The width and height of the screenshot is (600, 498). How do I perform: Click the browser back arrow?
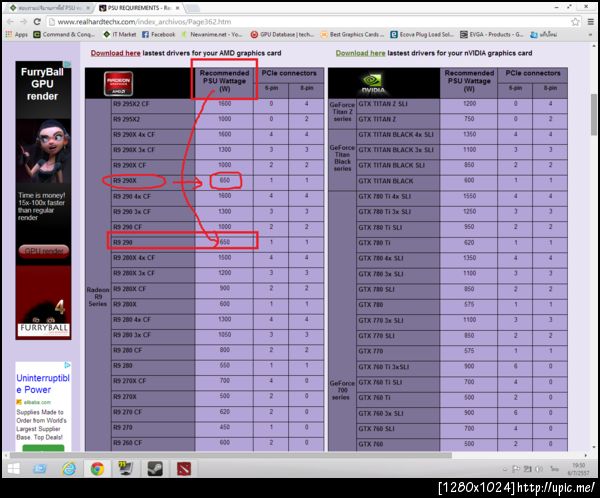tap(10, 22)
